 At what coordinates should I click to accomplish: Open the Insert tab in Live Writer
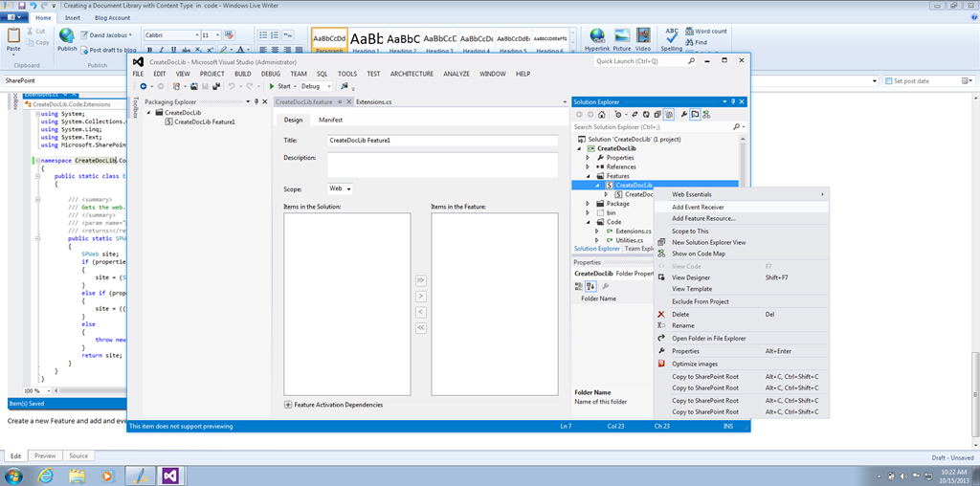(x=73, y=17)
